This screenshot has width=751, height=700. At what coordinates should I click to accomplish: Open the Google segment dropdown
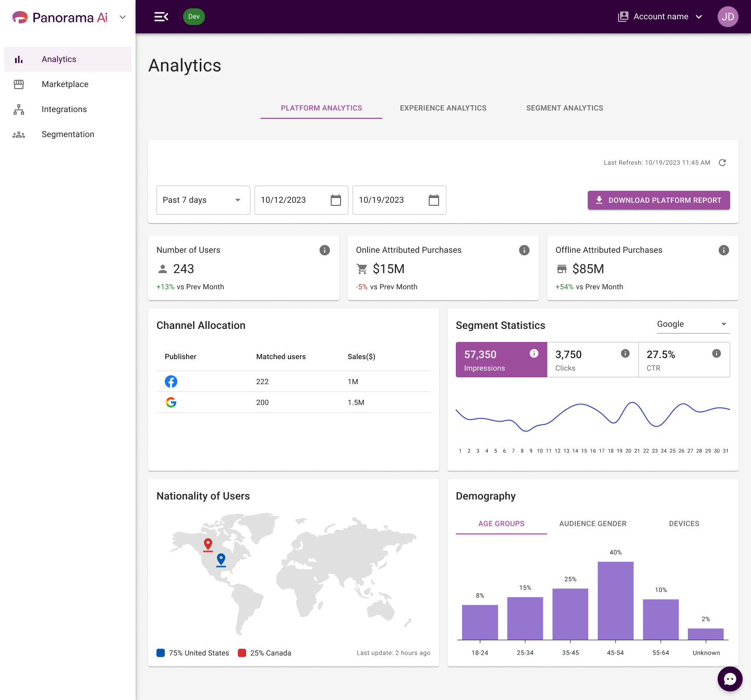pos(693,324)
